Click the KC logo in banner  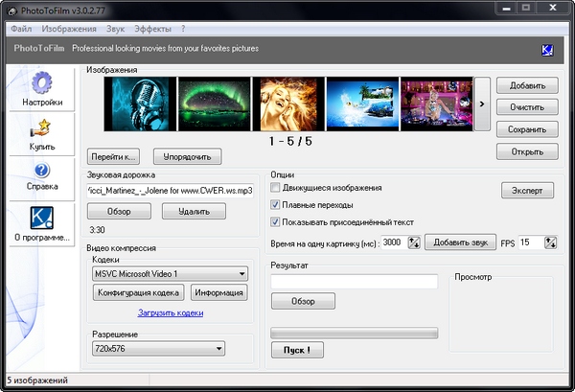(x=547, y=50)
